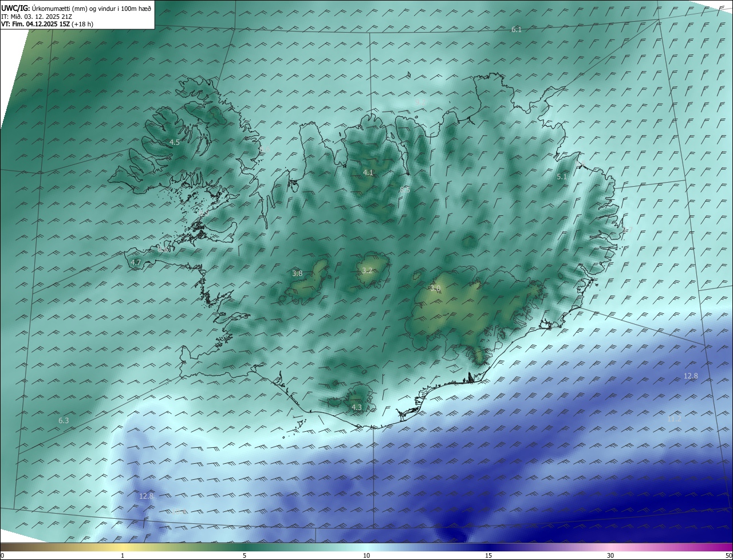Screen dimensions: 733x560
Task: Click the 3.2 value label
Action: coord(367,271)
